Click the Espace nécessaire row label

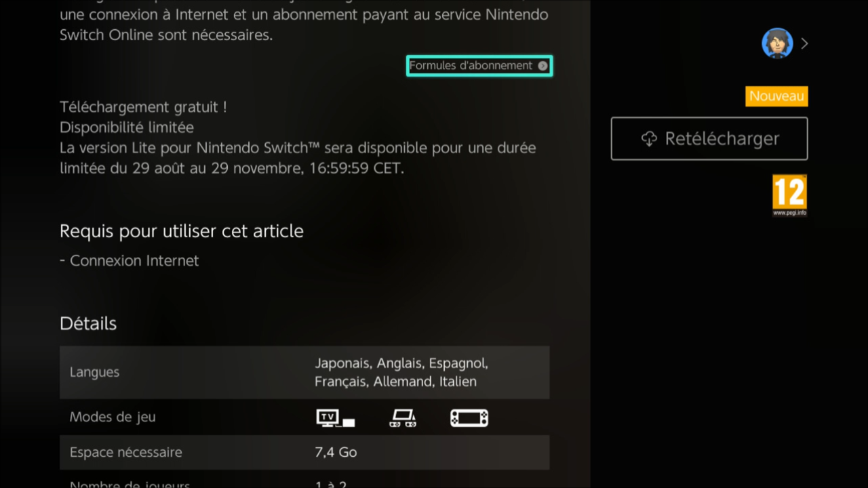tap(125, 452)
